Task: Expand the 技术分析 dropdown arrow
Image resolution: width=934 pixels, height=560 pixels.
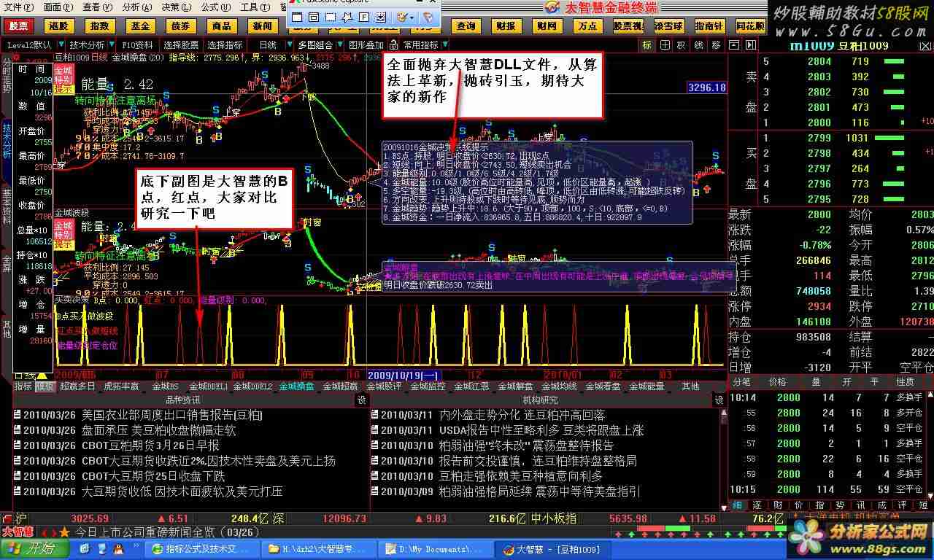Action: coord(112,44)
